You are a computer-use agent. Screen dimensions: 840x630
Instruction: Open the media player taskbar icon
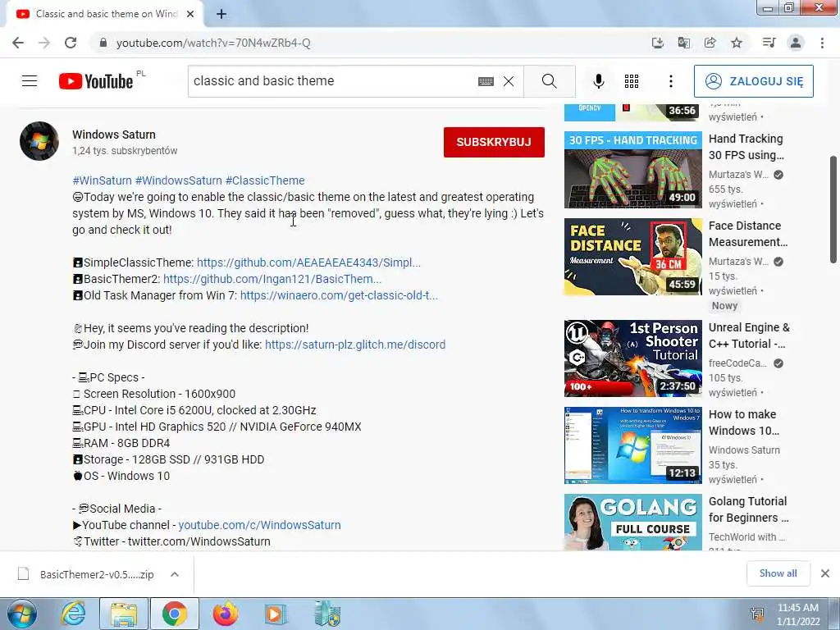276,614
